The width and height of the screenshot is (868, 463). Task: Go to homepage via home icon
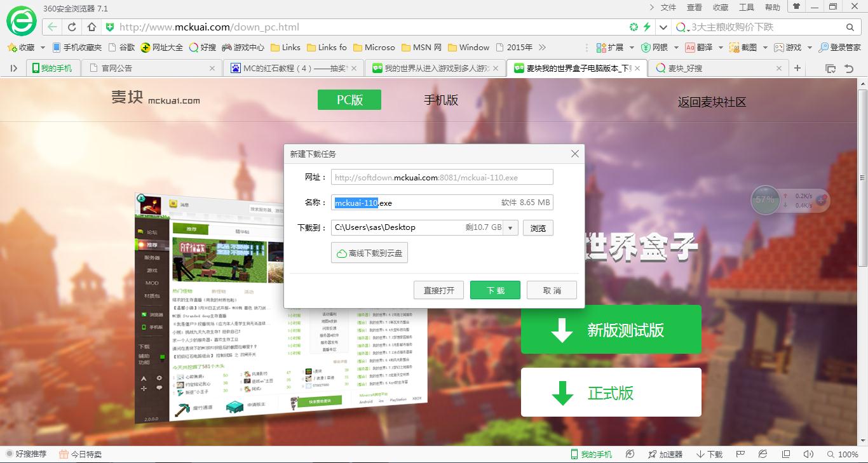92,27
